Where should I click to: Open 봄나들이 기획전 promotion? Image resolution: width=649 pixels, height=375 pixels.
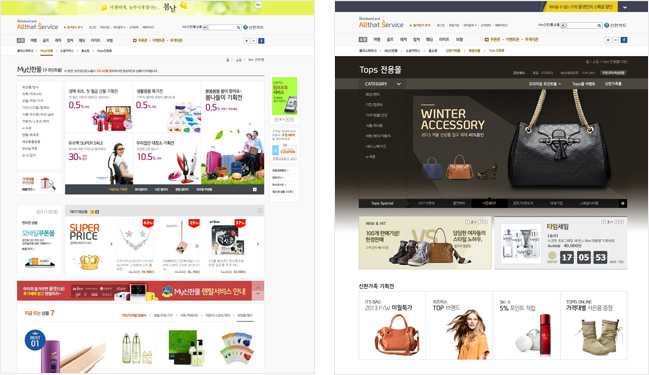[x=232, y=133]
